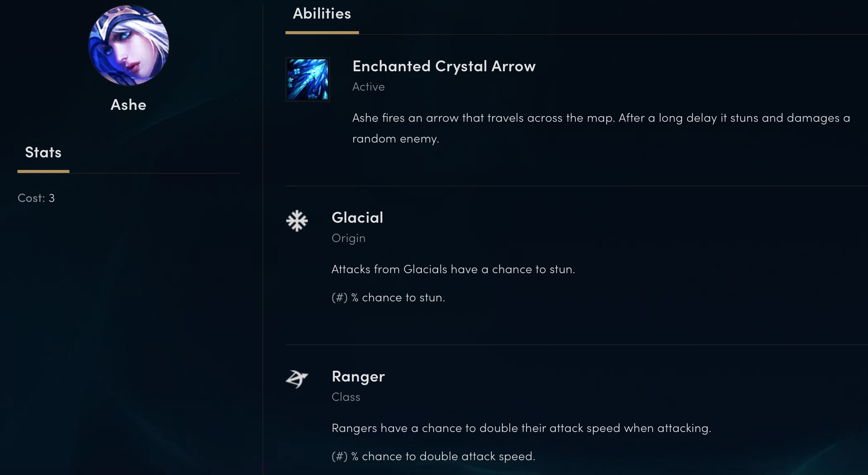Click the arrow ability description text
The image size is (868, 475).
601,128
